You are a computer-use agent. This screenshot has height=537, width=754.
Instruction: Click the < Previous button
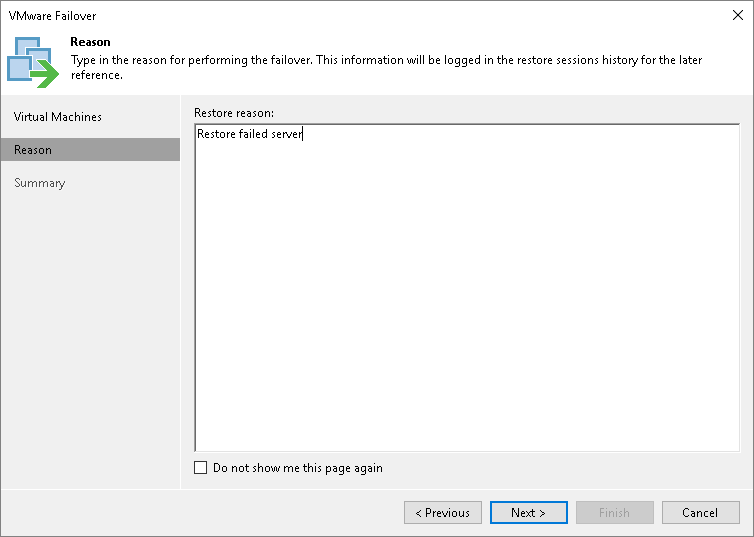pyautogui.click(x=442, y=512)
